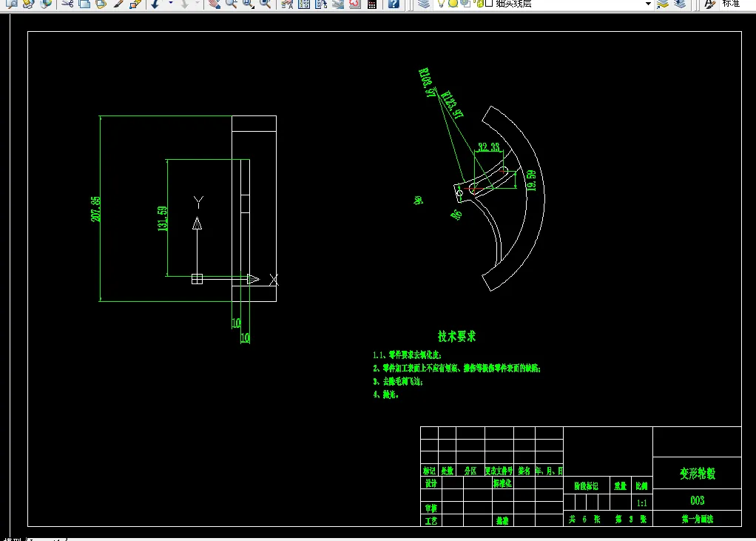Viewport: 756px width, 541px height.
Task: Open the Text Style manager icon
Action: click(709, 4)
